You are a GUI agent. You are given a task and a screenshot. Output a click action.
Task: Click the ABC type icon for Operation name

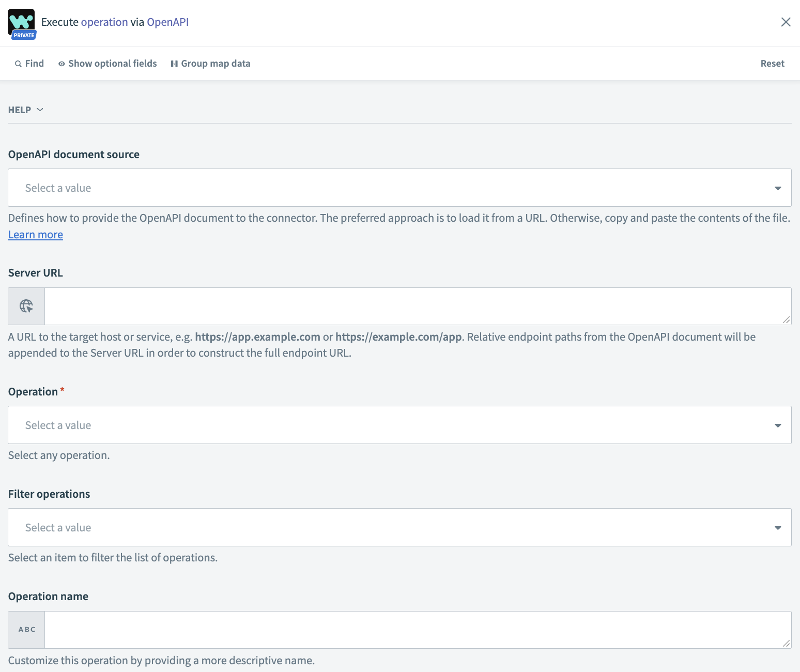pos(27,630)
